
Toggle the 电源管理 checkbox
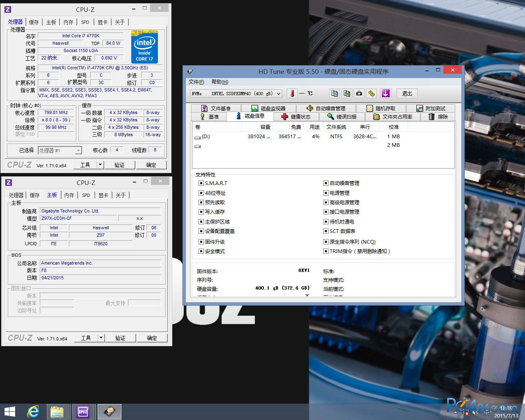pyautogui.click(x=326, y=193)
